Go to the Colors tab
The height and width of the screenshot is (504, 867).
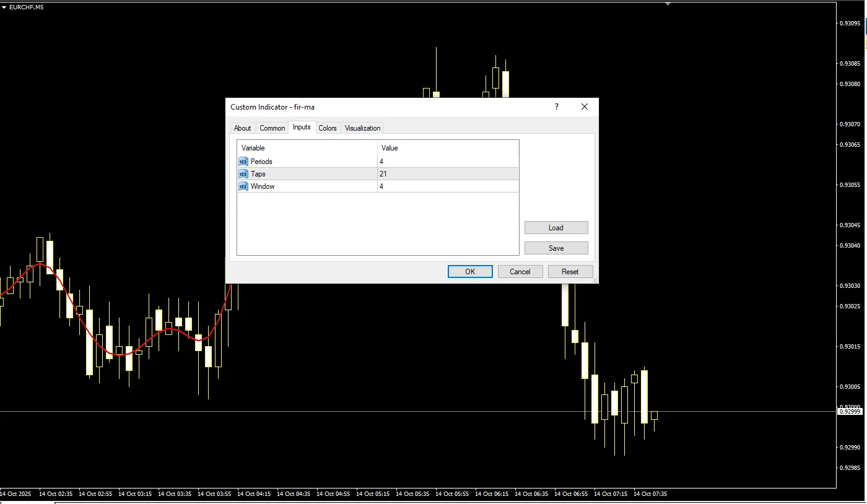pyautogui.click(x=328, y=128)
